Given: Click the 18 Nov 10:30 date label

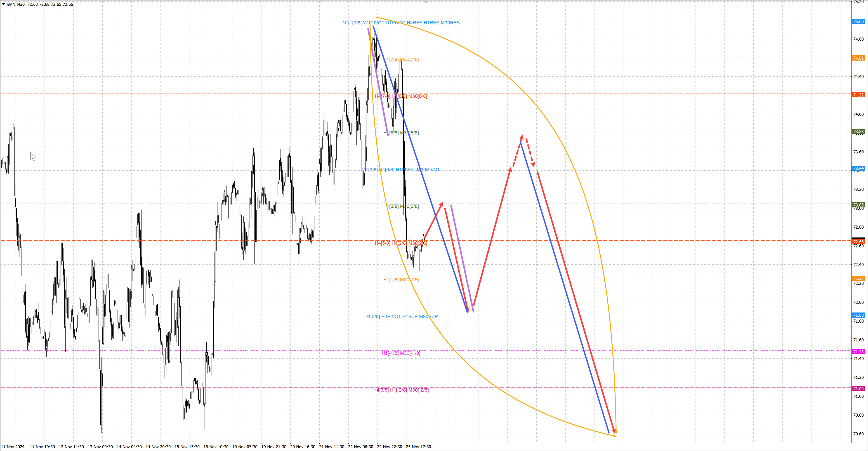Looking at the screenshot, I should click(216, 447).
